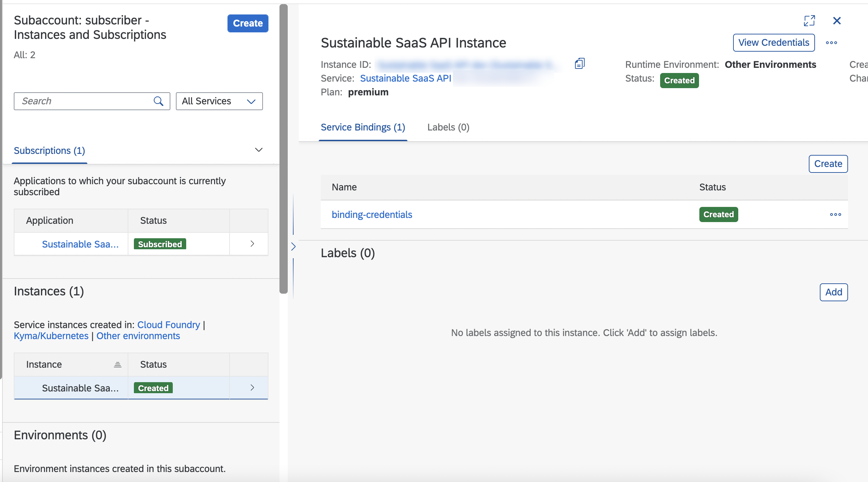Open the created instance row arrow
This screenshot has width=868, height=482.
coord(252,388)
